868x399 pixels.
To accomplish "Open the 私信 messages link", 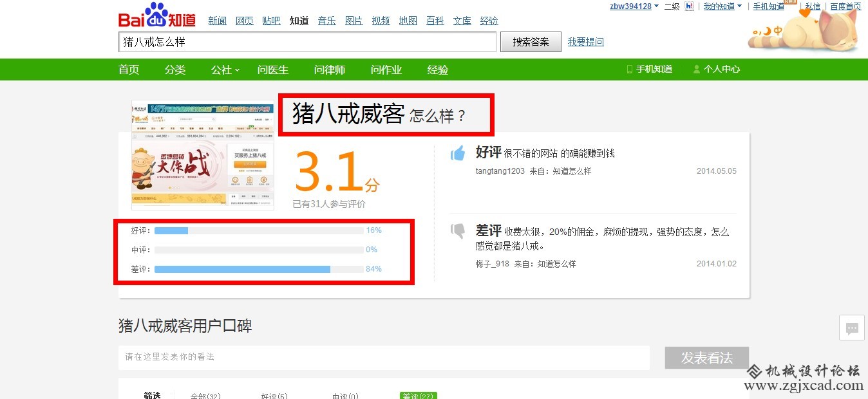I will [x=813, y=6].
